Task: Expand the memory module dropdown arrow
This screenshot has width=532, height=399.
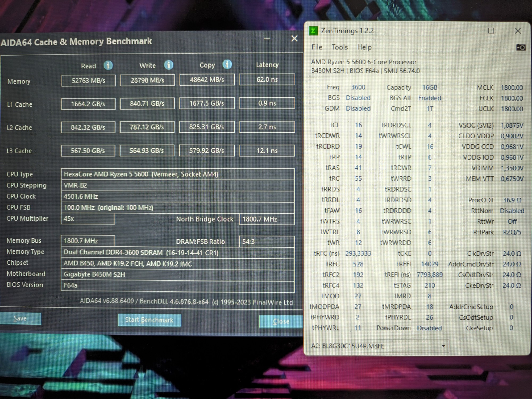Action: [x=443, y=346]
